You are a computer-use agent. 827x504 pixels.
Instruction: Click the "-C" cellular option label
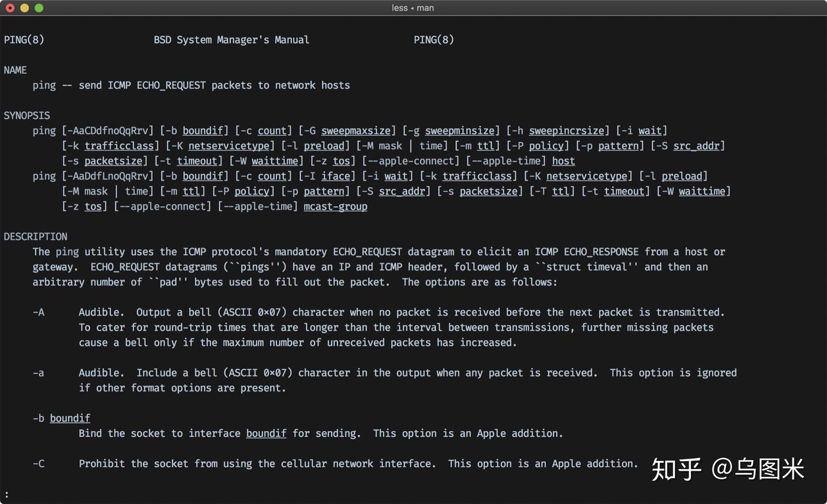click(38, 464)
